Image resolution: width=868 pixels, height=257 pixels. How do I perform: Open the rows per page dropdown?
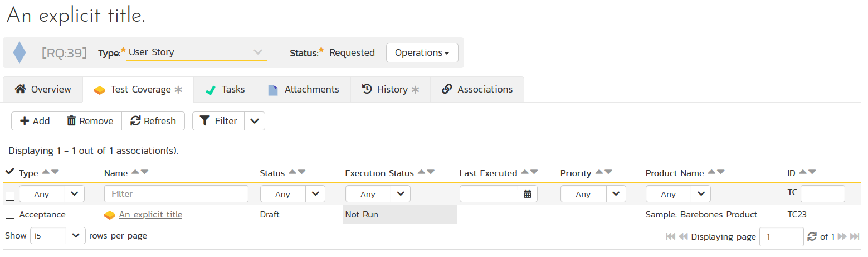[58, 236]
